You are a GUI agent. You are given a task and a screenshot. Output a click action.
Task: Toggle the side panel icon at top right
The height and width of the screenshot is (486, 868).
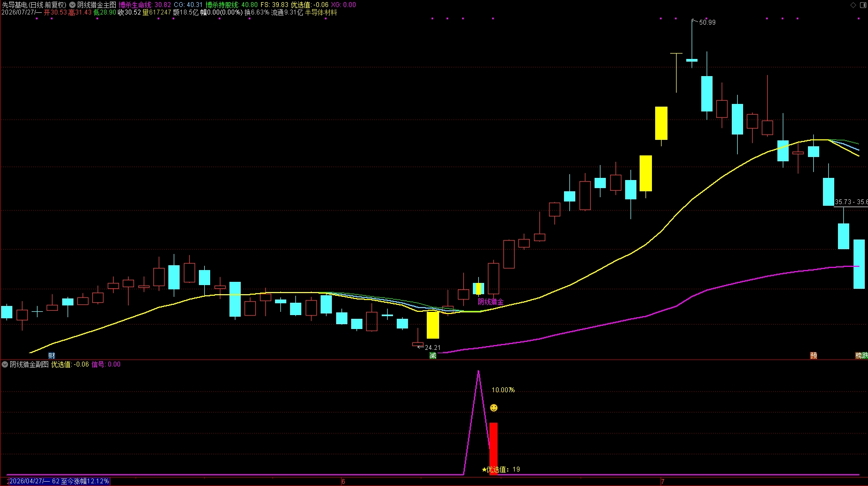863,5
